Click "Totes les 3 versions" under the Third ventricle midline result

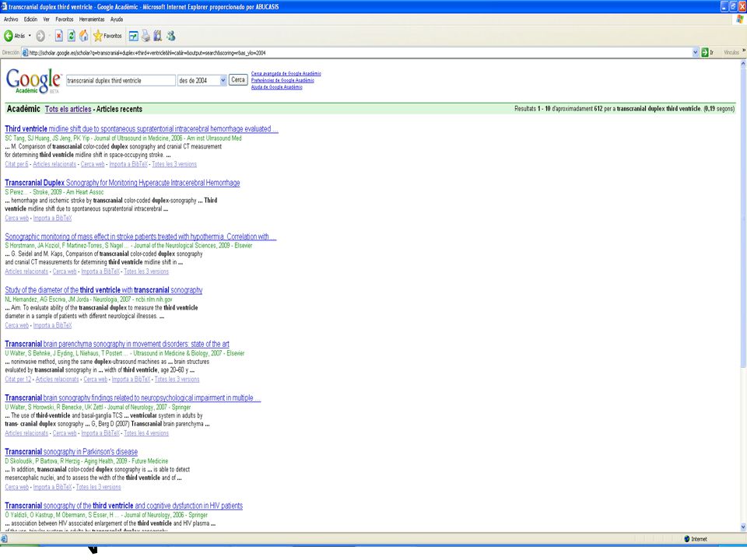[174, 164]
